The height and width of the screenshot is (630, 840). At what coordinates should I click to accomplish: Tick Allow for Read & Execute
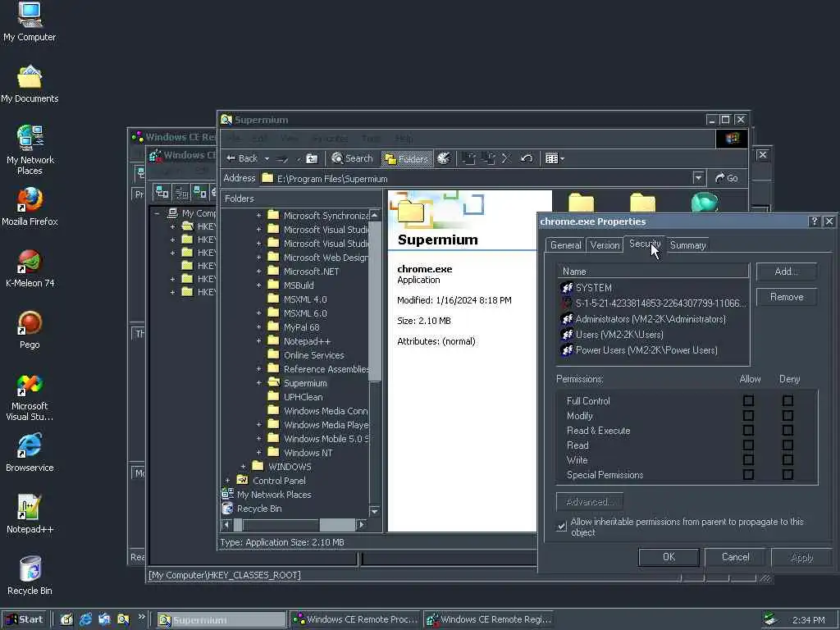tap(748, 430)
